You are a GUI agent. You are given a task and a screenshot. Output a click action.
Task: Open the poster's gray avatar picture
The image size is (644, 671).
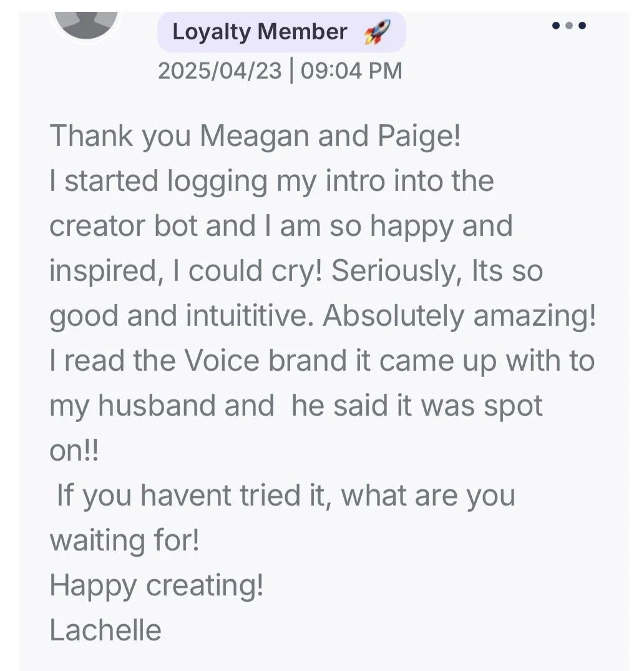coord(87,24)
